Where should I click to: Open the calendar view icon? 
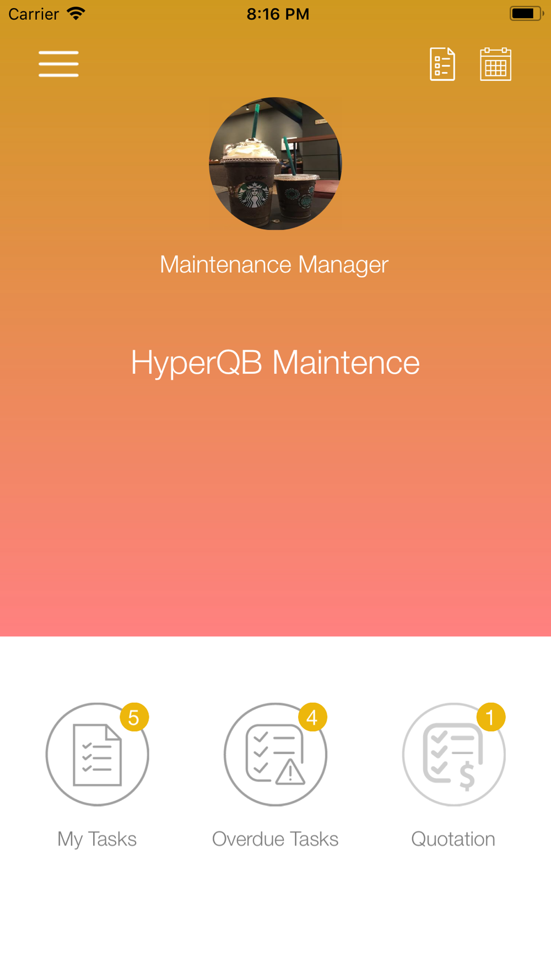pyautogui.click(x=495, y=64)
